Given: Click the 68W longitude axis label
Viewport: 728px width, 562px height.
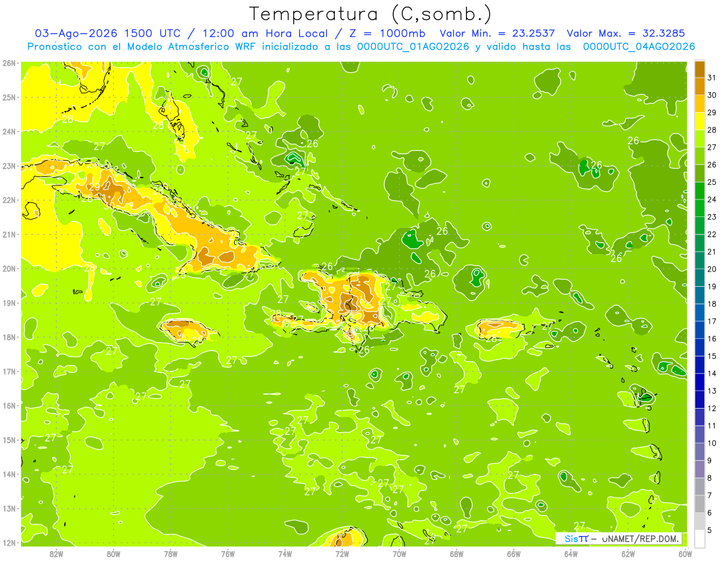Looking at the screenshot, I should [456, 554].
